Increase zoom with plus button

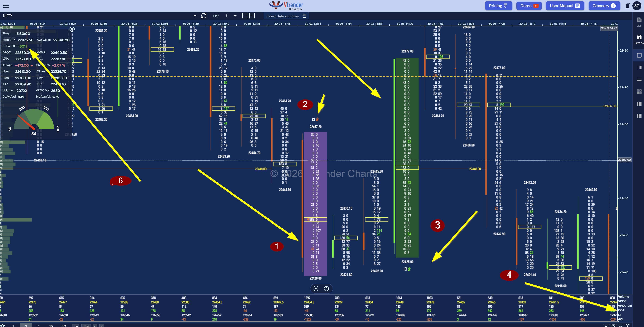[252, 16]
